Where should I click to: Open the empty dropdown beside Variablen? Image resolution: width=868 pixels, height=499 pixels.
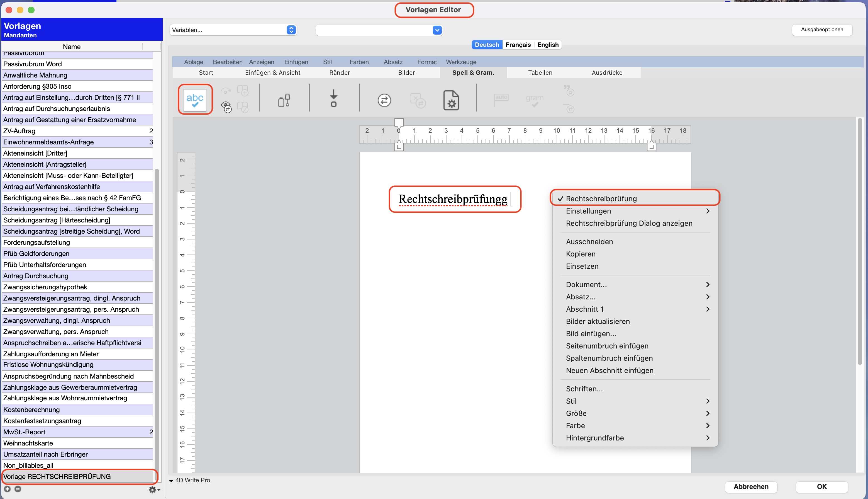[x=379, y=30]
